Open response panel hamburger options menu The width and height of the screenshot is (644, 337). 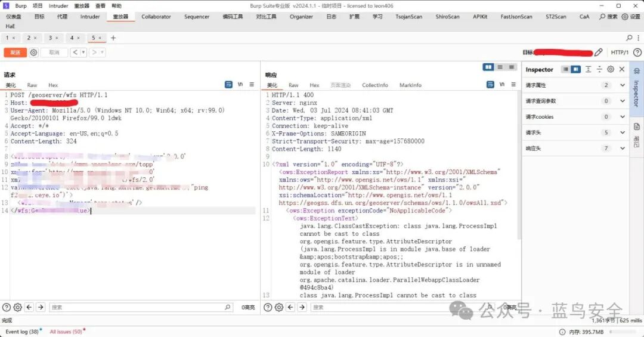coord(513,84)
